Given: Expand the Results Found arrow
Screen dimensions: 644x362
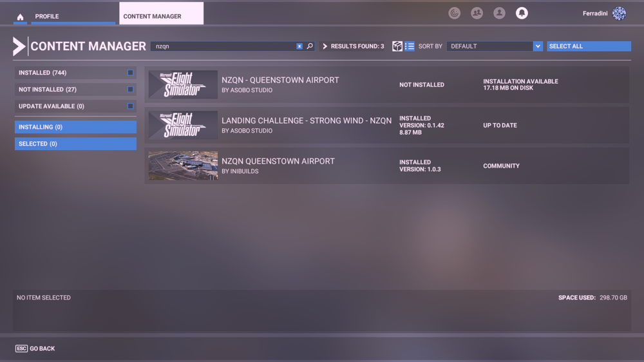Looking at the screenshot, I should point(325,46).
